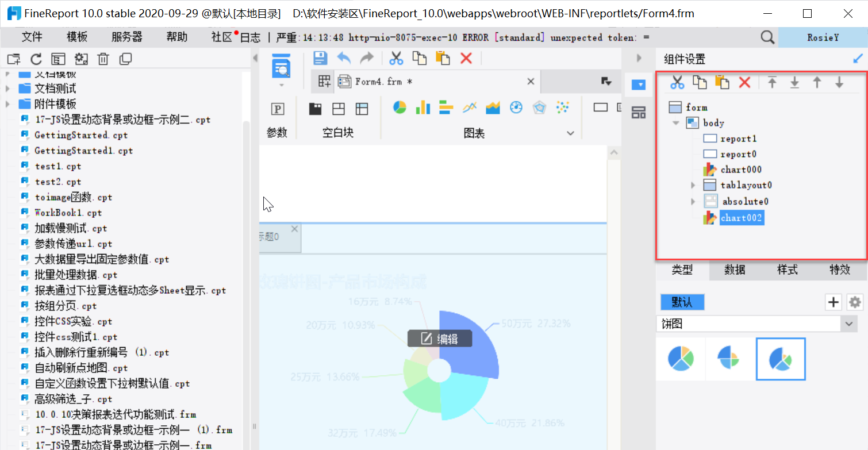Image resolution: width=868 pixels, height=450 pixels.
Task: Open the 文件 menu
Action: pos(32,37)
